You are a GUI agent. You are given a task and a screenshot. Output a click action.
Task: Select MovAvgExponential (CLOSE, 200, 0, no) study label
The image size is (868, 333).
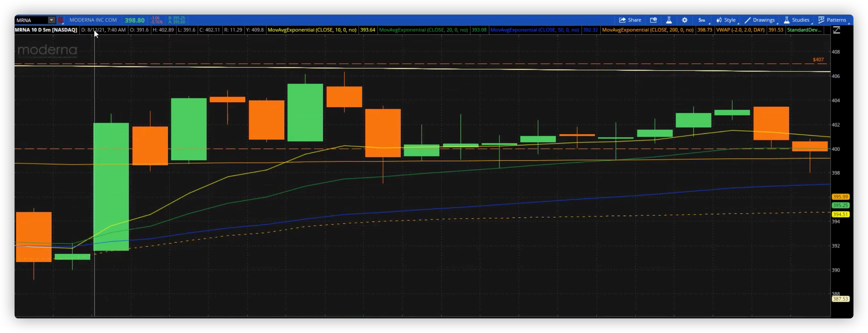click(648, 30)
